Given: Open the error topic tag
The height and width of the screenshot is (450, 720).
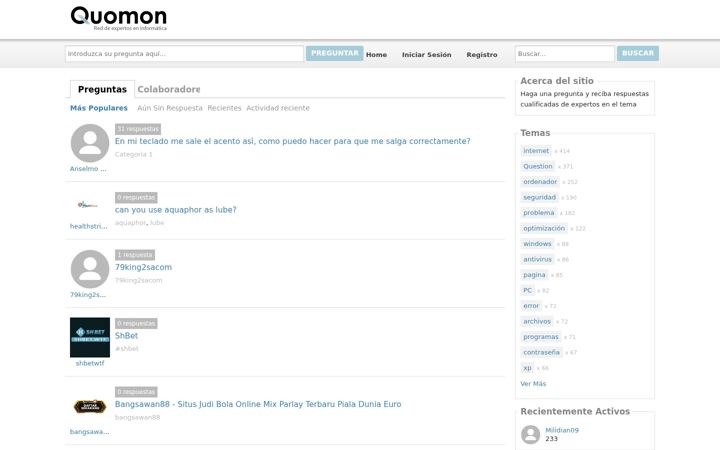Looking at the screenshot, I should click(531, 306).
